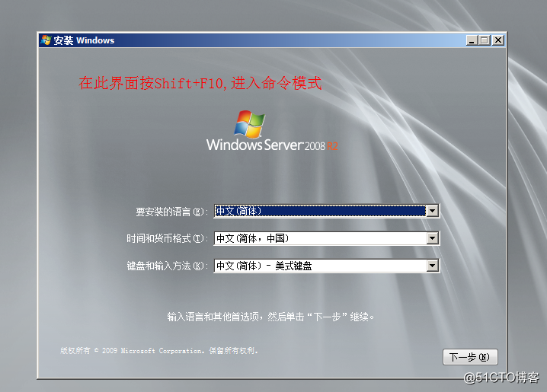This screenshot has height=392, width=547.
Task: Minimize the 安装 Windows window
Action: [472, 40]
